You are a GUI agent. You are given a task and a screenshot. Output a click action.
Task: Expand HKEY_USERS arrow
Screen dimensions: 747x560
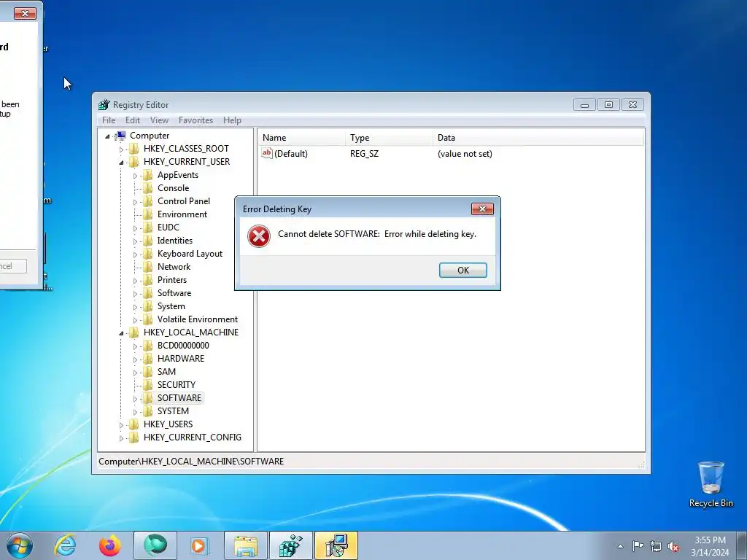(121, 425)
